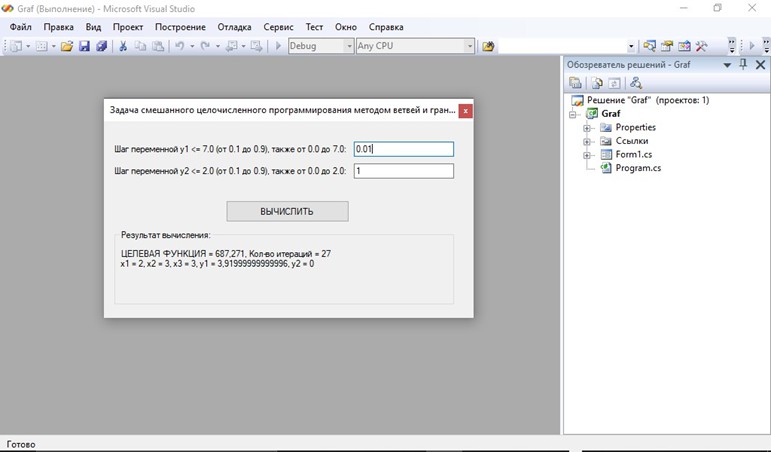771x452 pixels.
Task: Open the Тест menu
Action: click(x=314, y=27)
